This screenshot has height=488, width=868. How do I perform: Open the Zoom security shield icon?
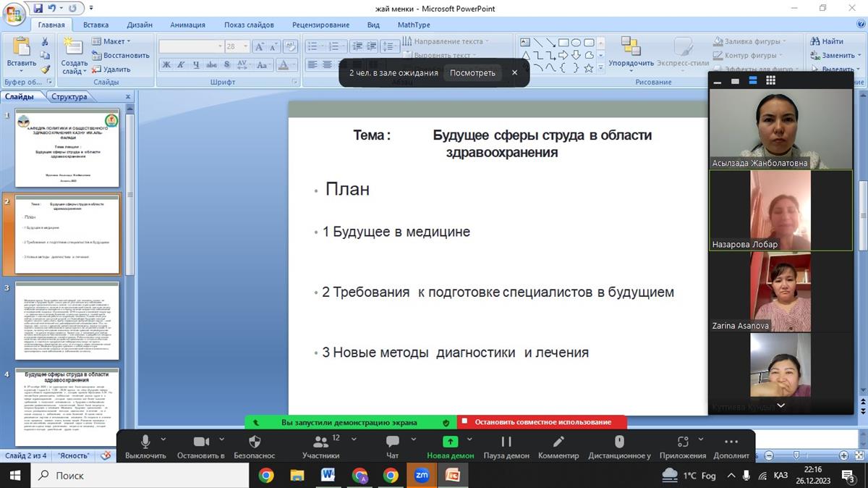point(255,442)
